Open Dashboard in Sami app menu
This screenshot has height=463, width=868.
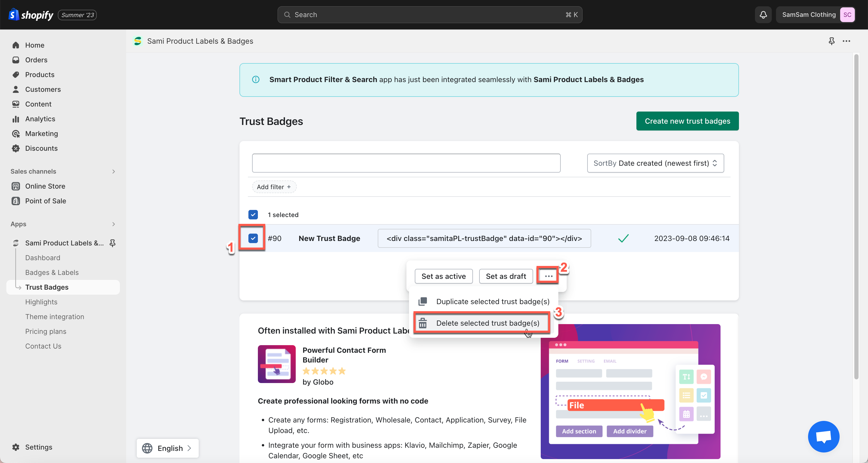43,258
